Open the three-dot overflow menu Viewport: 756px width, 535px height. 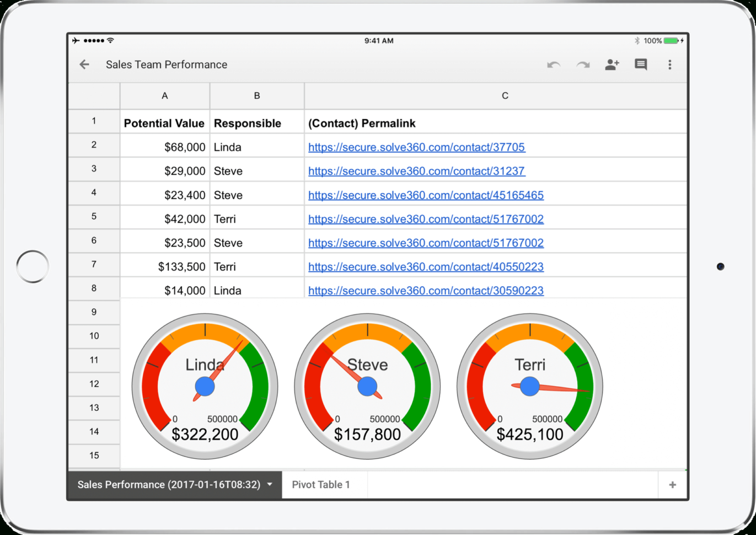(670, 65)
